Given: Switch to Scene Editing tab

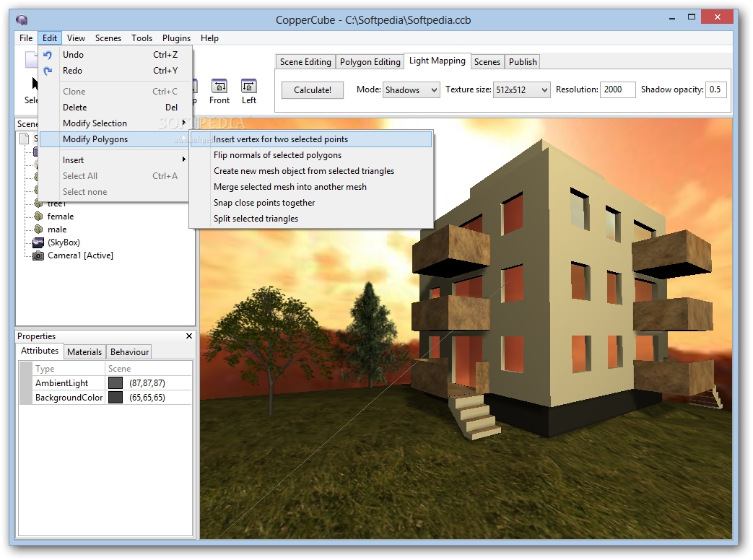Looking at the screenshot, I should pos(305,62).
